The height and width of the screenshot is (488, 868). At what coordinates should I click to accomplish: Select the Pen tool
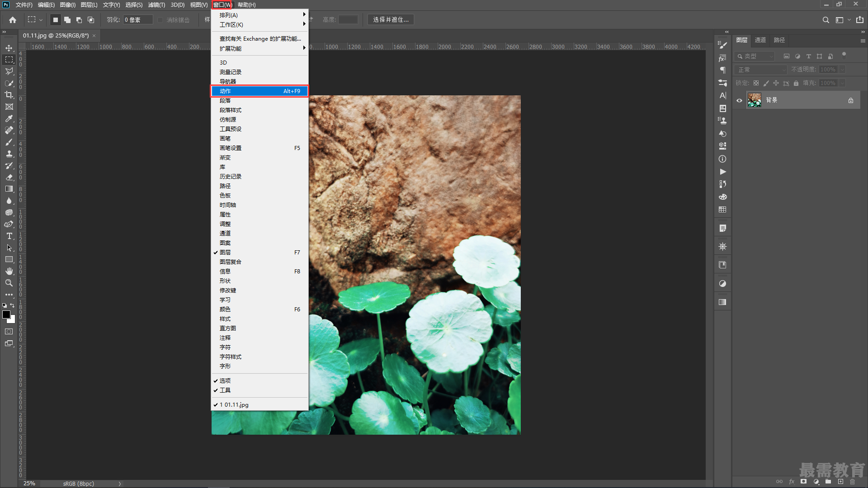coord(9,224)
